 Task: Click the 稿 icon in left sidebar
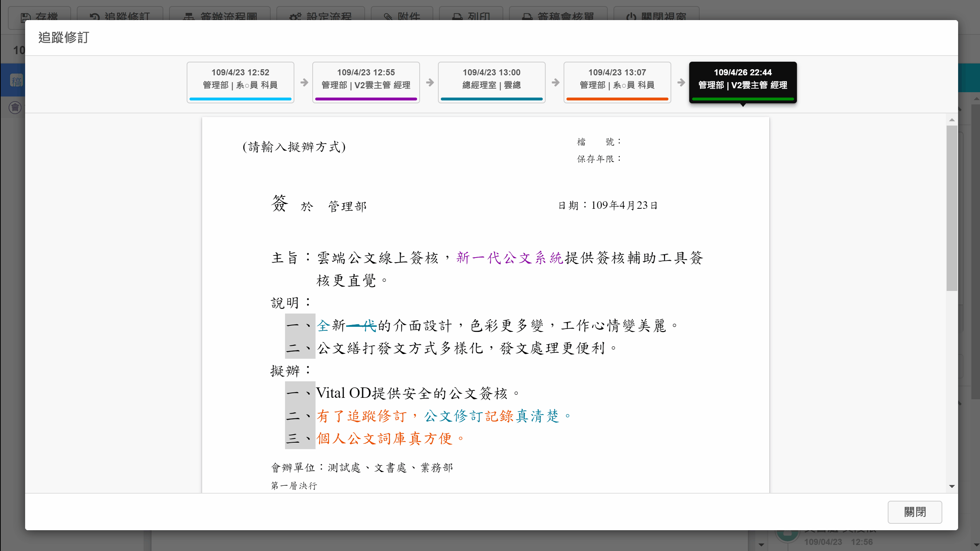(x=17, y=81)
